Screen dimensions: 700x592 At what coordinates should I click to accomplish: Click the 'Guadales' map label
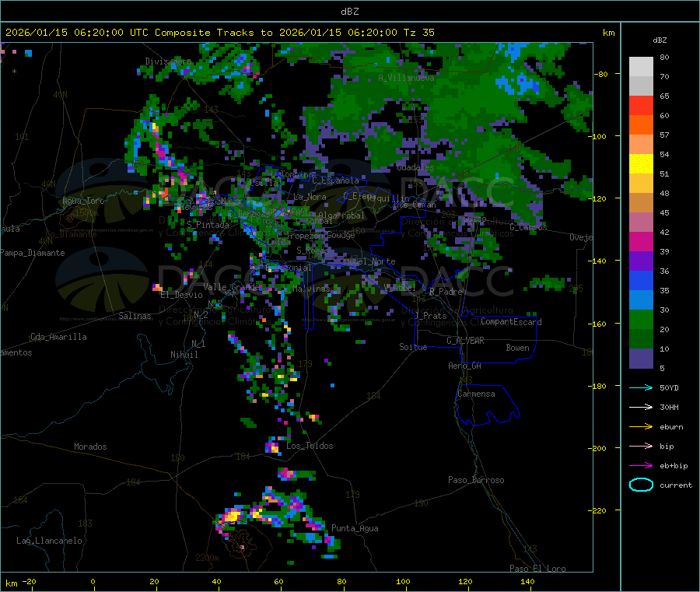pyautogui.click(x=415, y=167)
